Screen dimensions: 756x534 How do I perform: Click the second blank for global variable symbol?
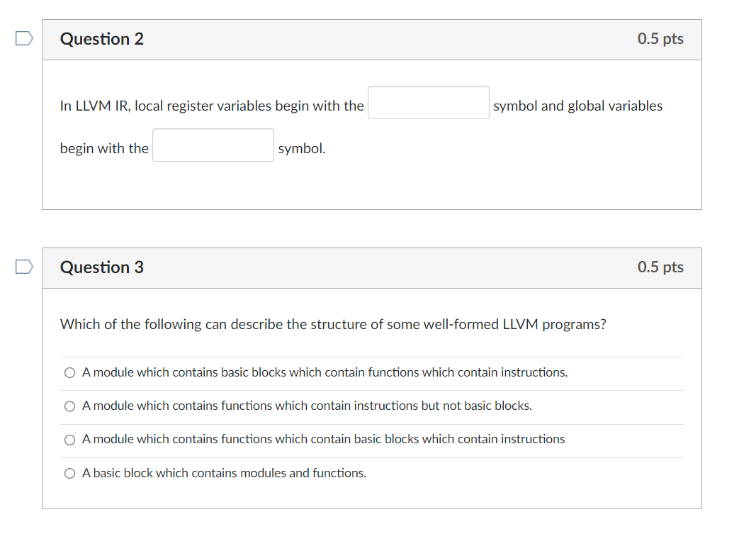tap(213, 145)
